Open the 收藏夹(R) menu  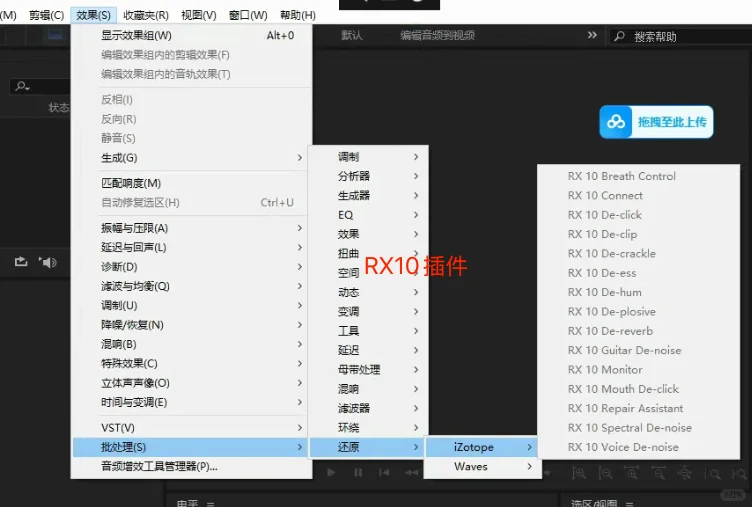point(146,15)
